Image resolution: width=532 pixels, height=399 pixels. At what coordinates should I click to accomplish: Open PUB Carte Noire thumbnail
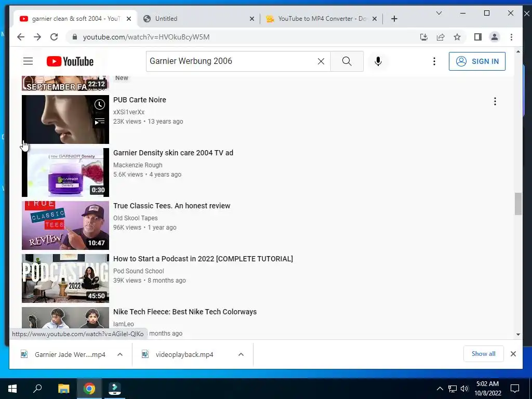click(x=65, y=119)
